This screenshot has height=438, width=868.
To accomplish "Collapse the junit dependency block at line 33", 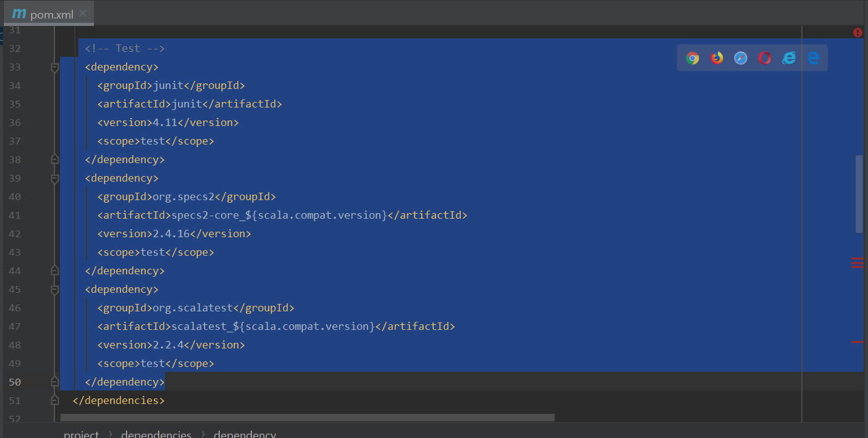I will pyautogui.click(x=54, y=67).
